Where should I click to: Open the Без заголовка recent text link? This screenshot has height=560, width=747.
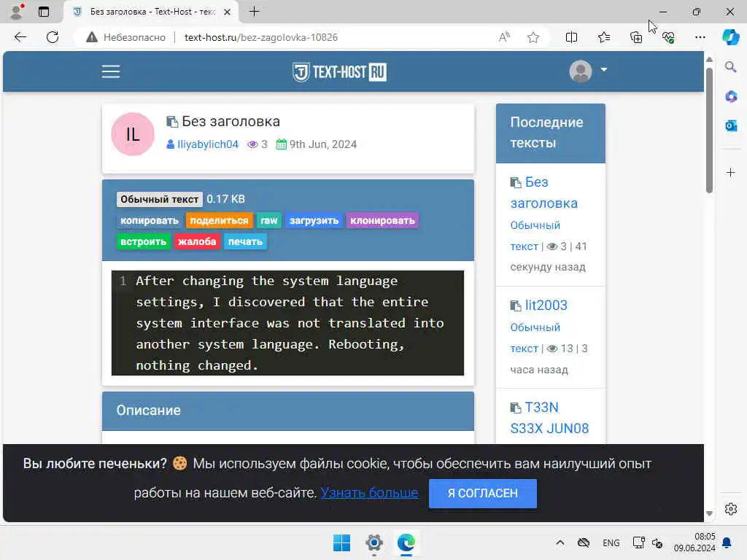point(544,192)
